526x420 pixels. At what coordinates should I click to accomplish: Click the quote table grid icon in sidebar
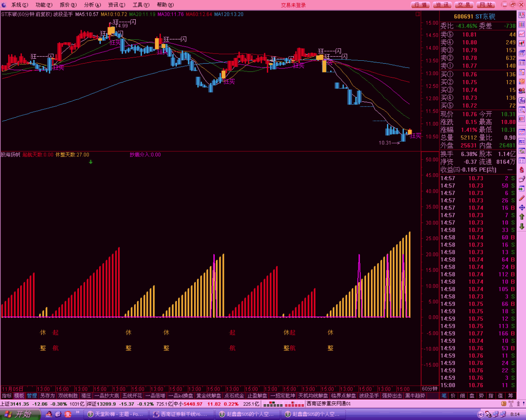pos(522,25)
